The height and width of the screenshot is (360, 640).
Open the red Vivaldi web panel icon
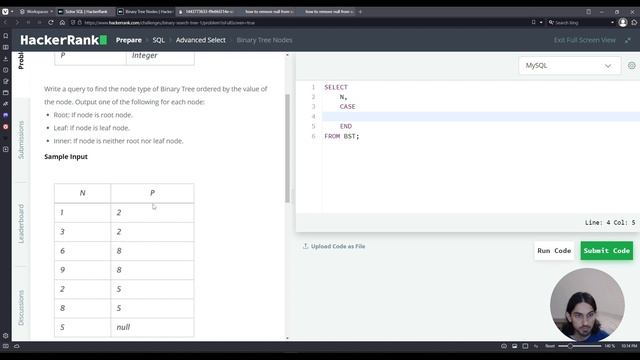pos(6,127)
